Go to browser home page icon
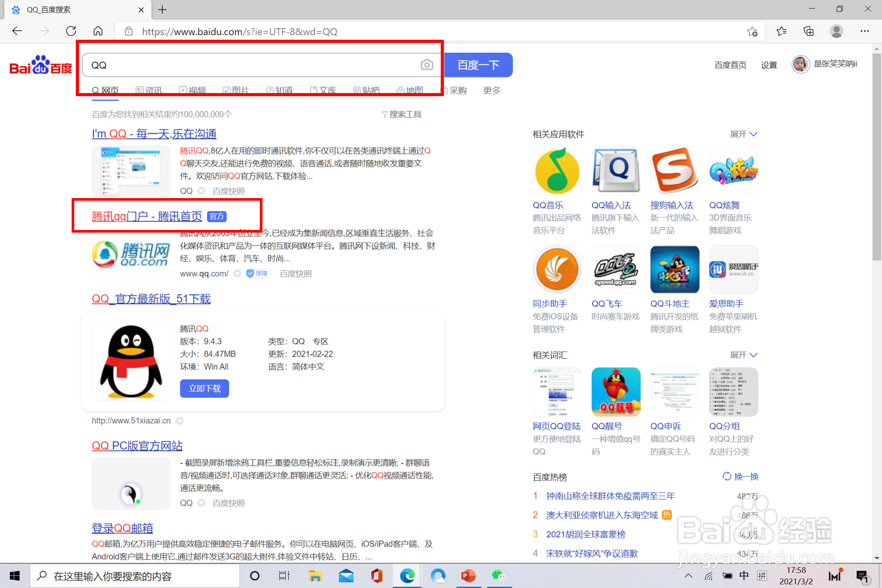 [x=98, y=31]
